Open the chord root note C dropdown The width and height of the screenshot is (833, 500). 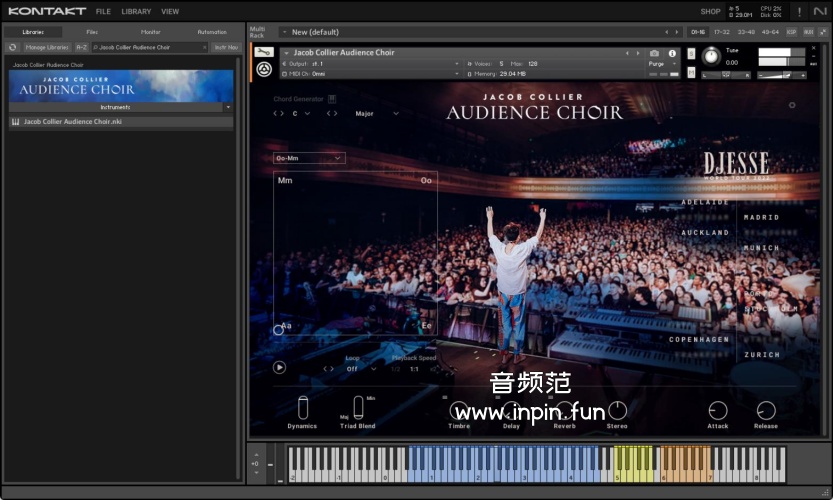(x=300, y=113)
